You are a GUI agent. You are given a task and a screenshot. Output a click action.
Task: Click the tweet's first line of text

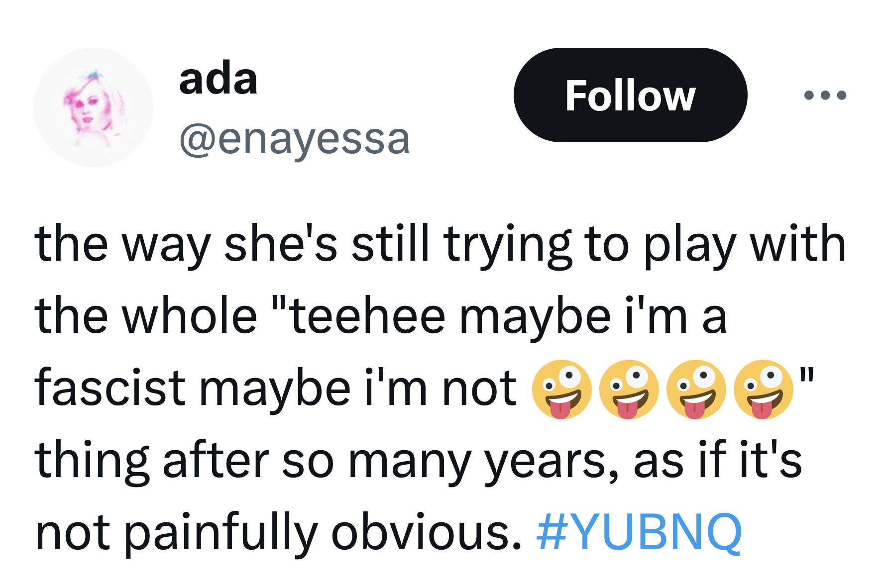[x=440, y=244]
